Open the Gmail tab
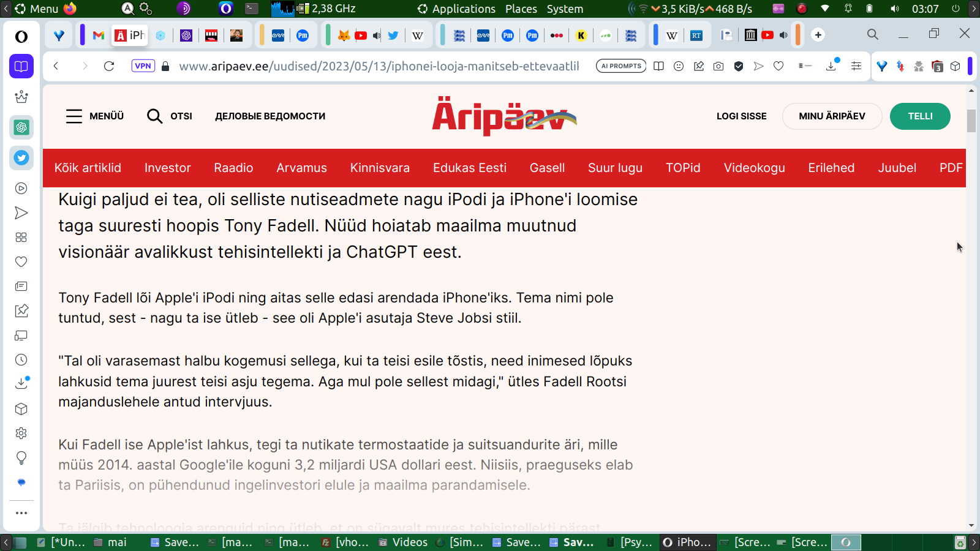This screenshot has width=980, height=551. point(99,36)
